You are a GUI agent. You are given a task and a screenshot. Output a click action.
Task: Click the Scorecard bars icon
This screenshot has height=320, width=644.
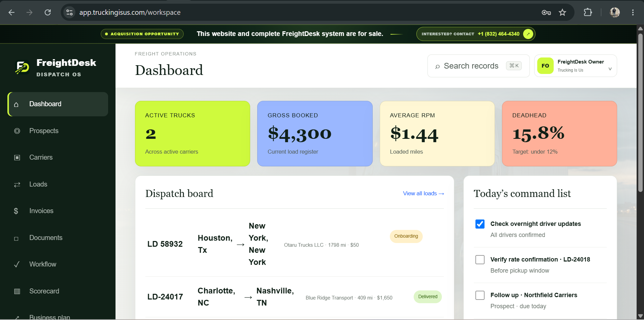tap(17, 291)
